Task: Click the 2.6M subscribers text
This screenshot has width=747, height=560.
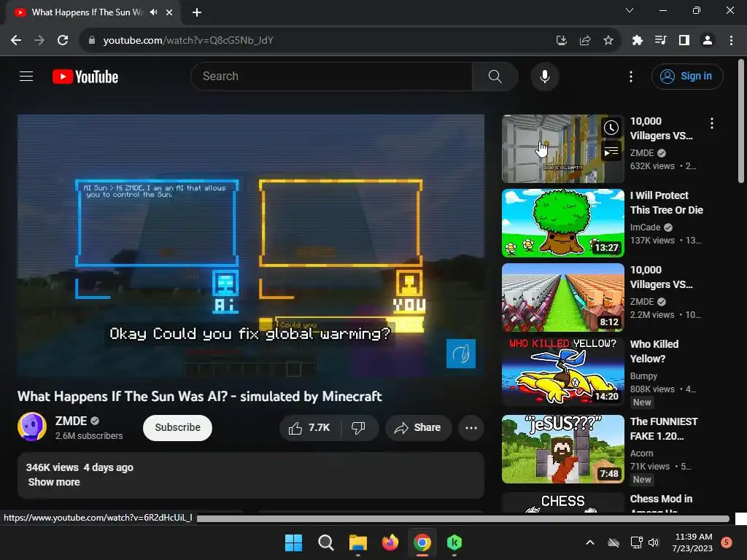Action: (x=88, y=436)
